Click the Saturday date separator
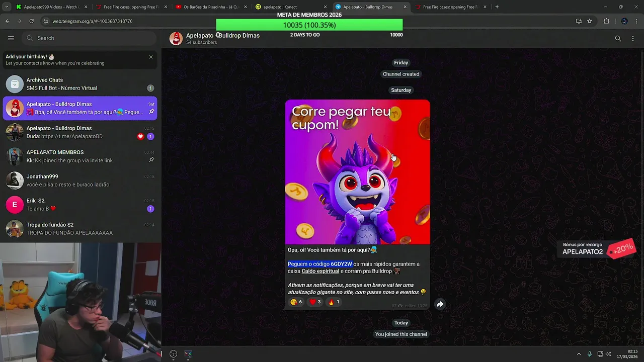Image resolution: width=644 pixels, height=362 pixels. [401, 90]
